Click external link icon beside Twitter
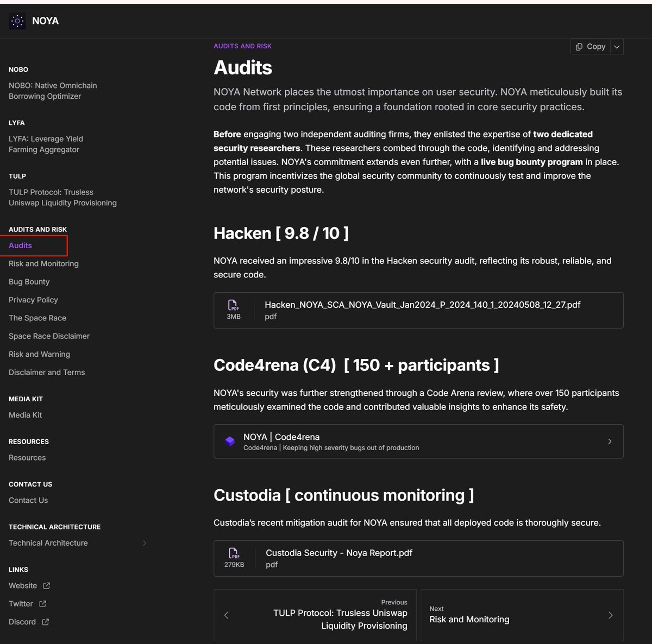This screenshot has height=644, width=652. coord(42,604)
